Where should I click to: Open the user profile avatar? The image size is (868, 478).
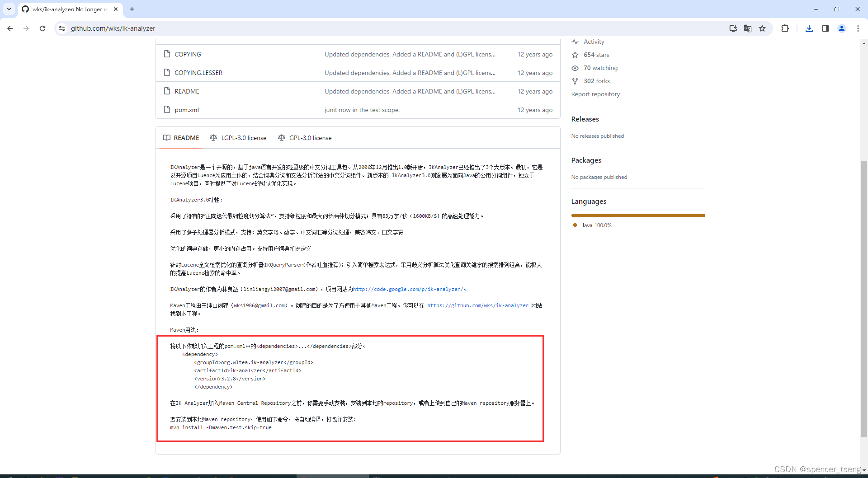pyautogui.click(x=842, y=28)
